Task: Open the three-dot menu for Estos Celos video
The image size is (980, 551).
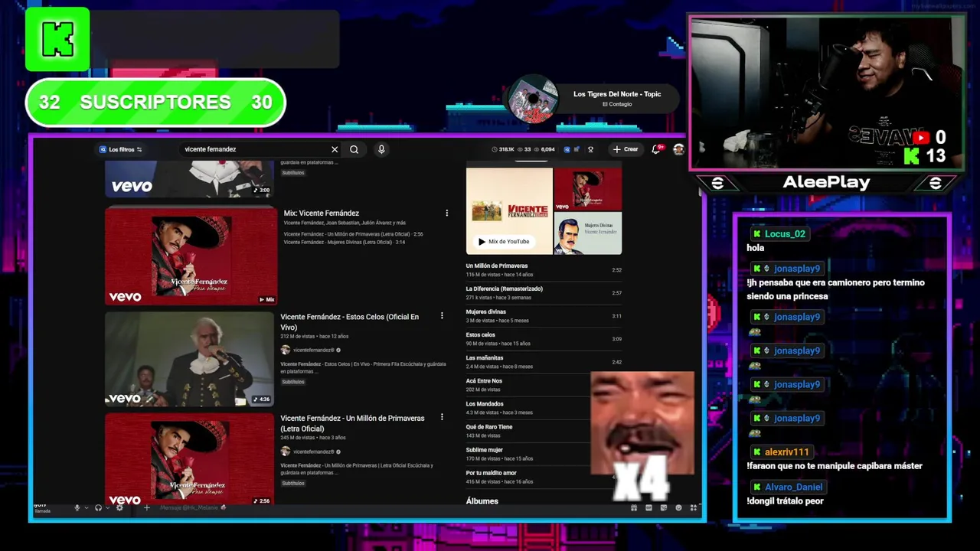Action: (x=442, y=315)
